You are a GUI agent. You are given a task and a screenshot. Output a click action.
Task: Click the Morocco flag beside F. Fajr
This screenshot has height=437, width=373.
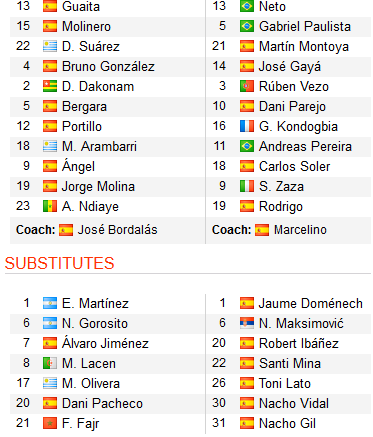pyautogui.click(x=50, y=423)
